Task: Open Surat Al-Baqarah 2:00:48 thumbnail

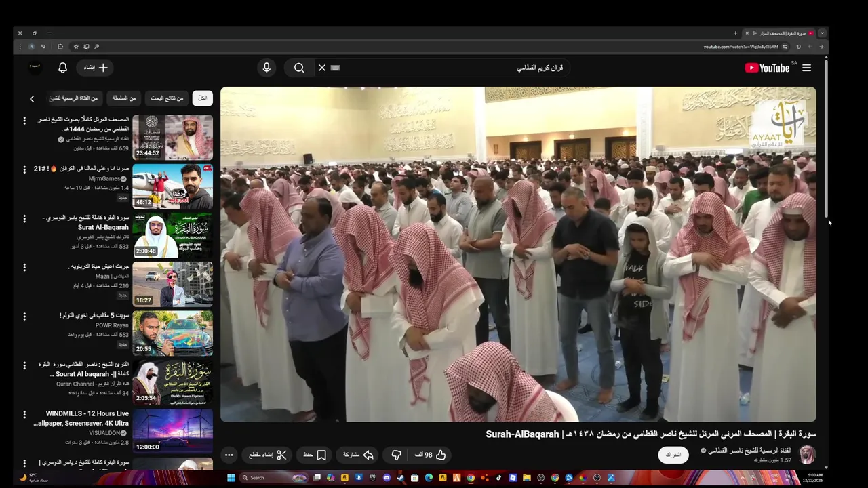Action: (172, 235)
